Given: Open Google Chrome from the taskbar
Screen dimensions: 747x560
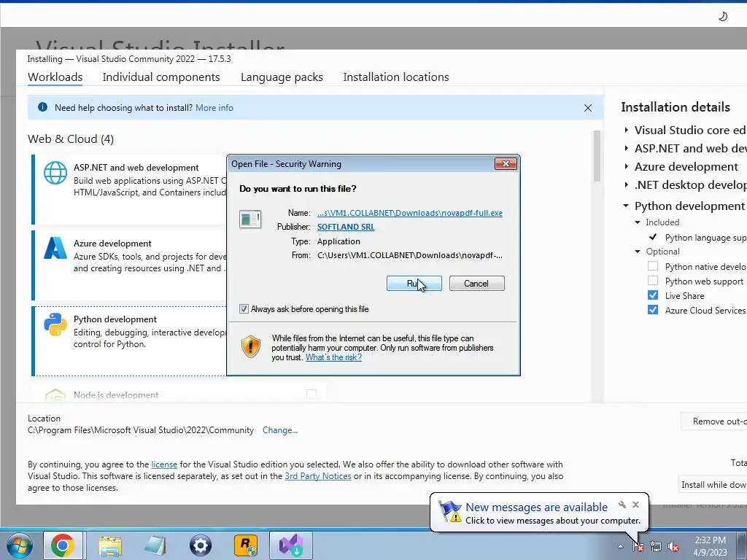Looking at the screenshot, I should 63,545.
